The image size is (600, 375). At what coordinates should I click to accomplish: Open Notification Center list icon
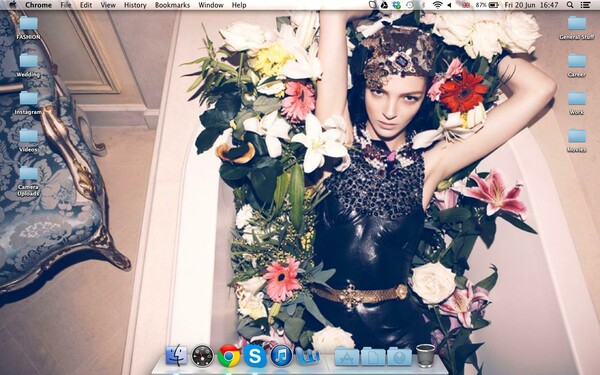pos(585,5)
